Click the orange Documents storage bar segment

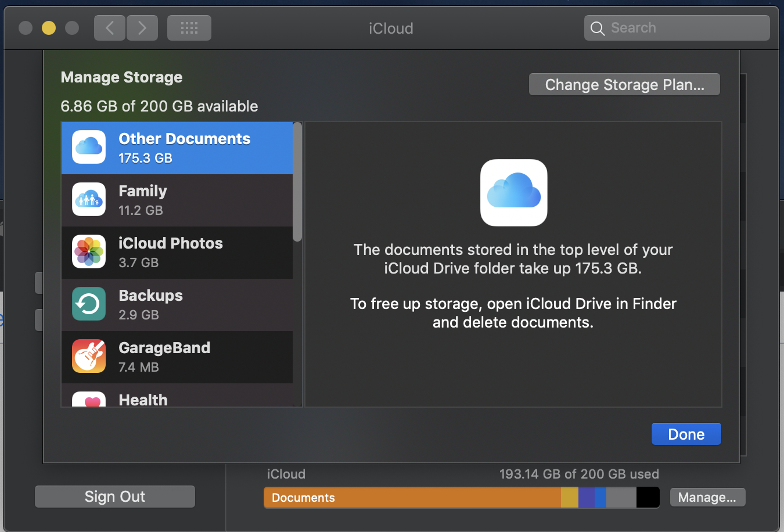(412, 498)
